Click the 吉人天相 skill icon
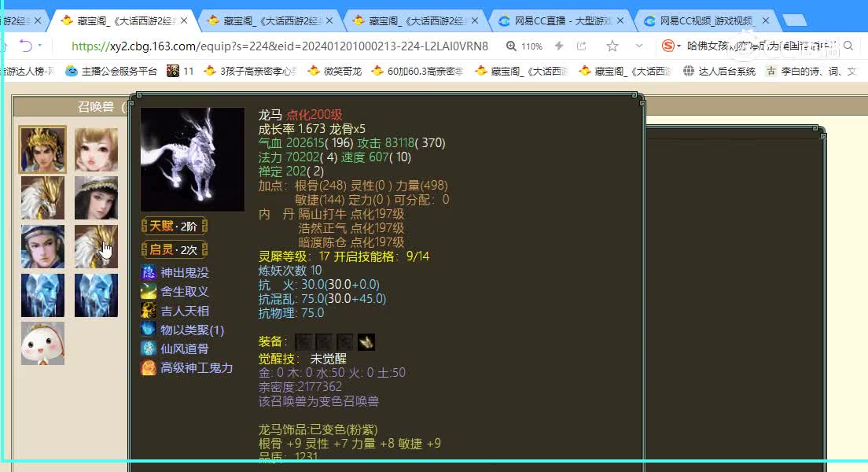Screen dimensions: 868x472 [x=149, y=310]
